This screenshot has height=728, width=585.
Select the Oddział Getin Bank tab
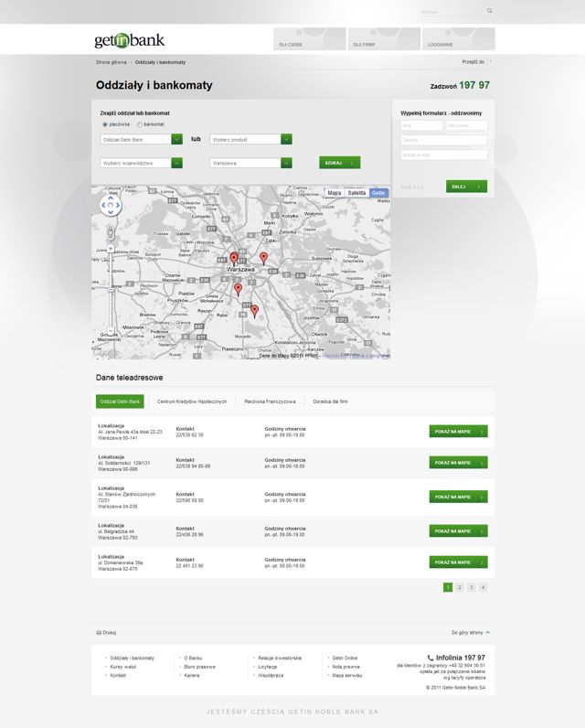[120, 401]
